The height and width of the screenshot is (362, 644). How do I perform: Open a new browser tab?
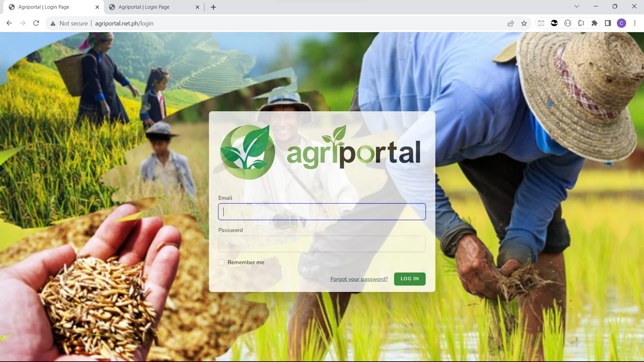213,7
